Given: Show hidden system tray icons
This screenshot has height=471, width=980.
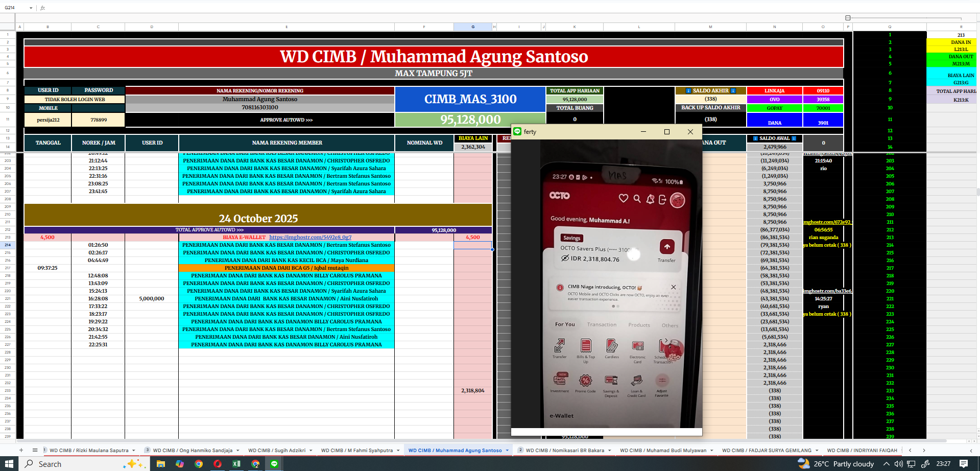Looking at the screenshot, I should point(886,464).
